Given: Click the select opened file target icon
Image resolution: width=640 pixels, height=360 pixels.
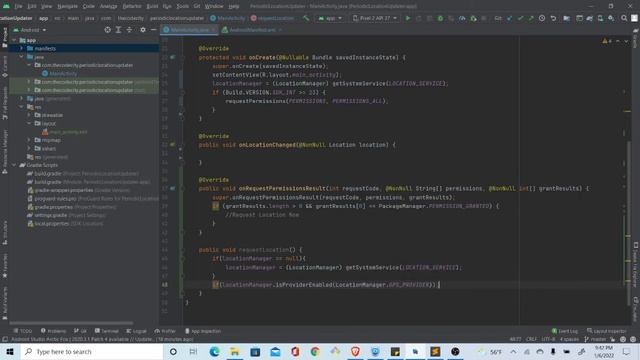Looking at the screenshot, I should tap(107, 30).
